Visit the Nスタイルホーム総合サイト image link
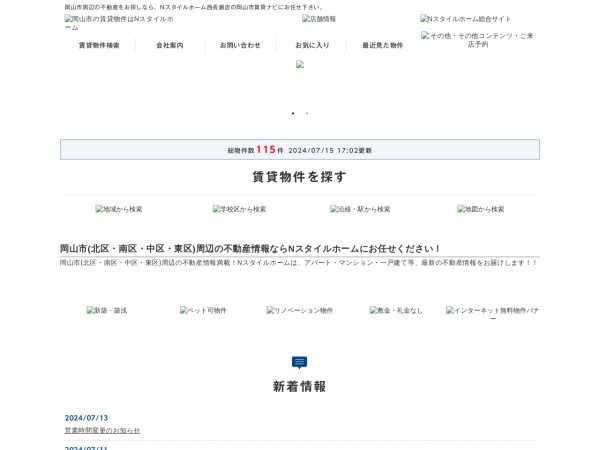 [465, 19]
